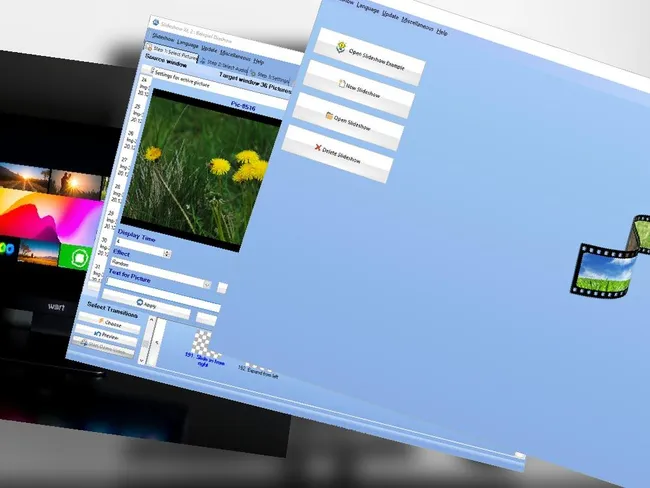Apply the settings for the active picture
This screenshot has width=650, height=488.
pos(146,304)
